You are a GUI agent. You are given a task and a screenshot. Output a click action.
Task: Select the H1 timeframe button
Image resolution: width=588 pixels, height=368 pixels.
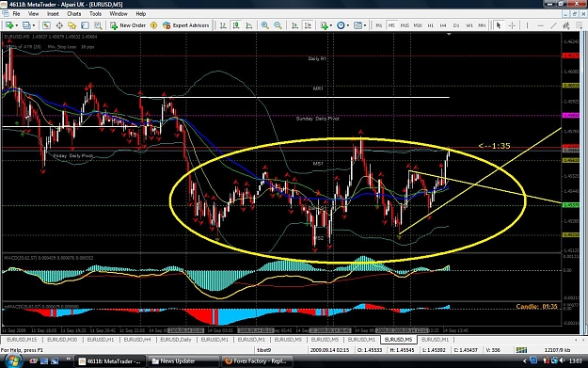pos(431,25)
